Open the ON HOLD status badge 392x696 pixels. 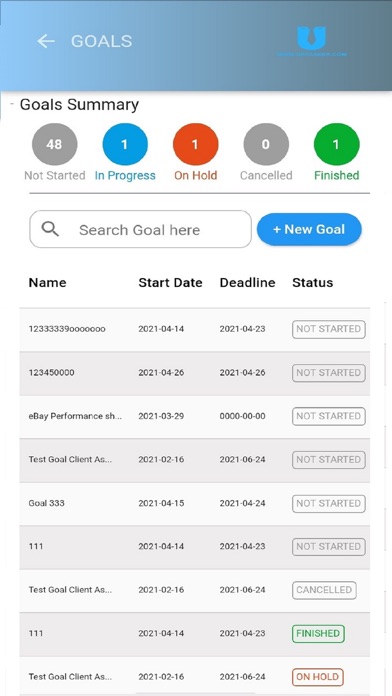tap(317, 677)
